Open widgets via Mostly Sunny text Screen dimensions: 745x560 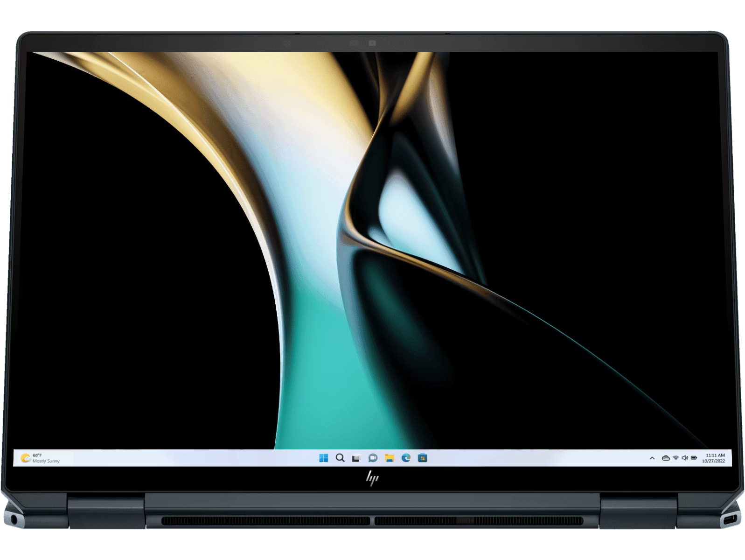(x=46, y=461)
